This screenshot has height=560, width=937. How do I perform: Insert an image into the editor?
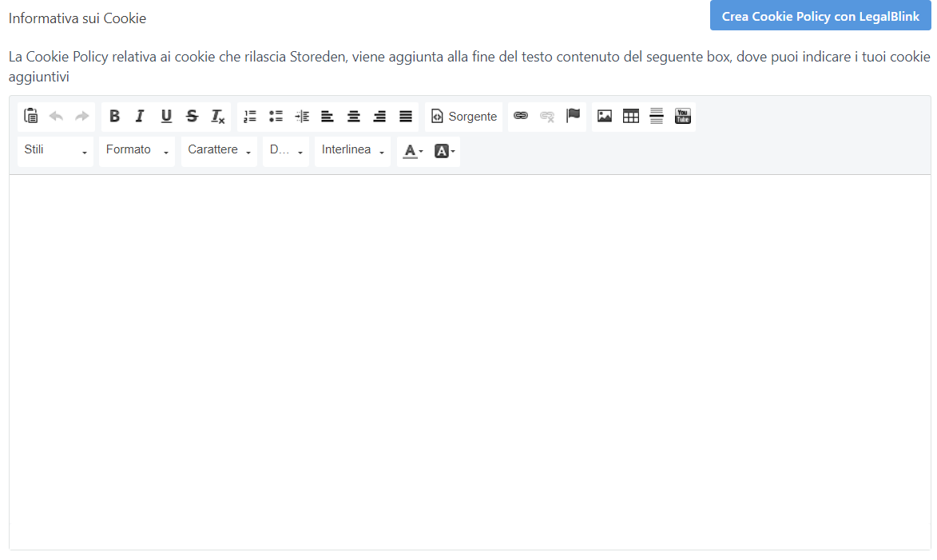(605, 117)
